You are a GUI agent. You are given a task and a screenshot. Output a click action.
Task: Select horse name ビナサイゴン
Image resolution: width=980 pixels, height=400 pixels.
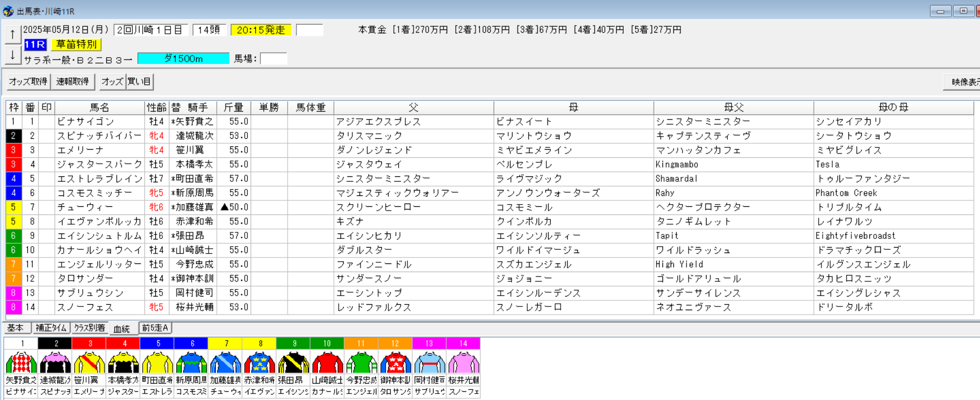click(86, 122)
